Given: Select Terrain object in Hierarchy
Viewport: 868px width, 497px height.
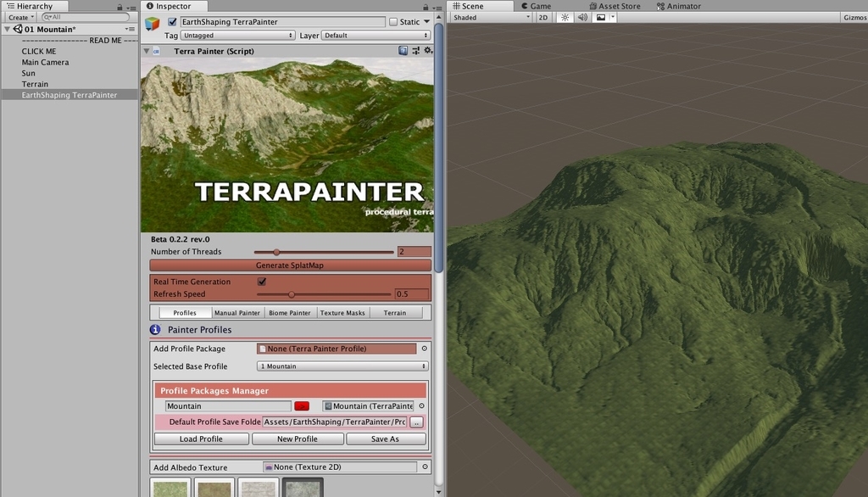Looking at the screenshot, I should click(35, 84).
